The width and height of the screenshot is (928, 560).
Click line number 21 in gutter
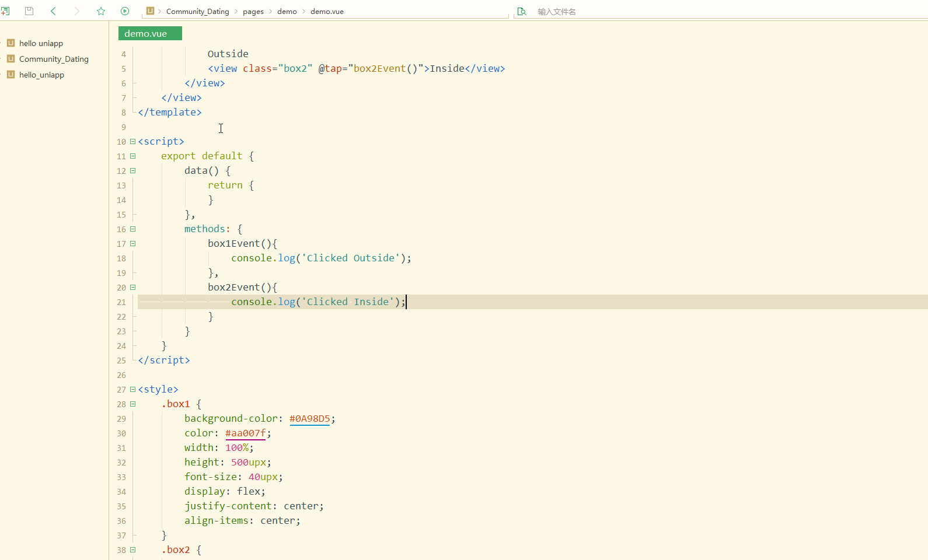(x=121, y=302)
